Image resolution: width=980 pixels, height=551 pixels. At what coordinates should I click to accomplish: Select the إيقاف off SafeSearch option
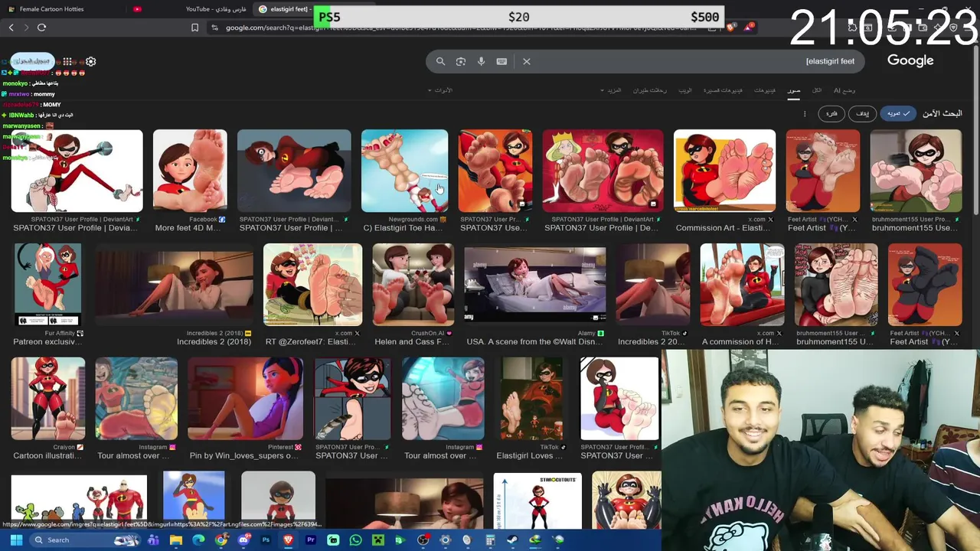pos(863,113)
